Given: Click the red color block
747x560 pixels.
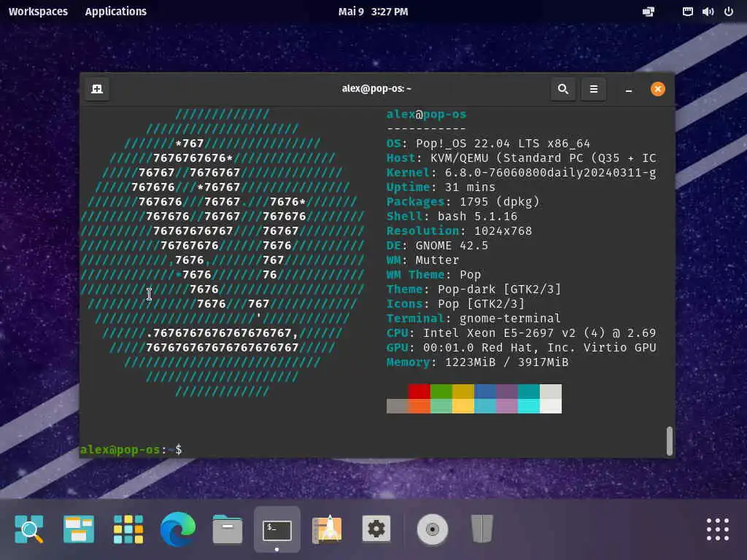Looking at the screenshot, I should coord(419,392).
